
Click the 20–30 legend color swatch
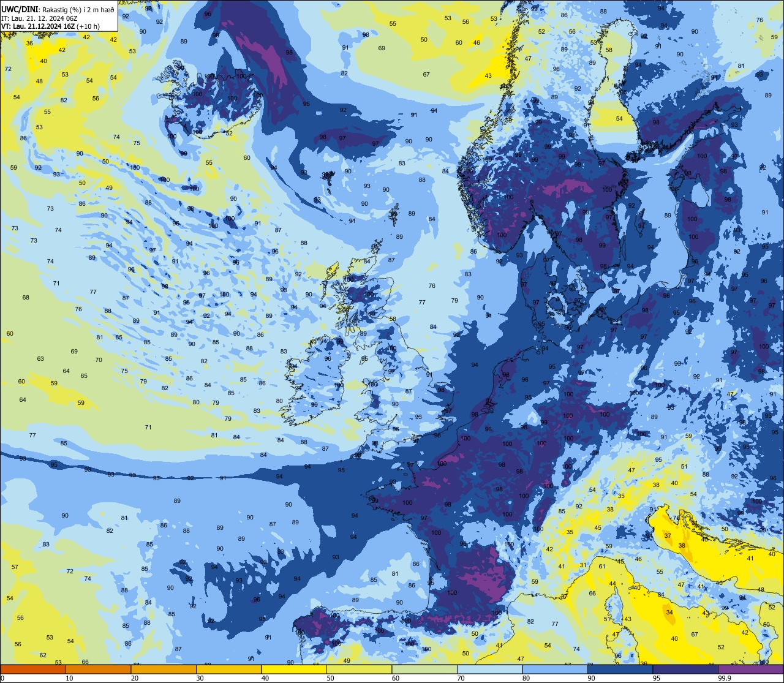[x=164, y=670]
